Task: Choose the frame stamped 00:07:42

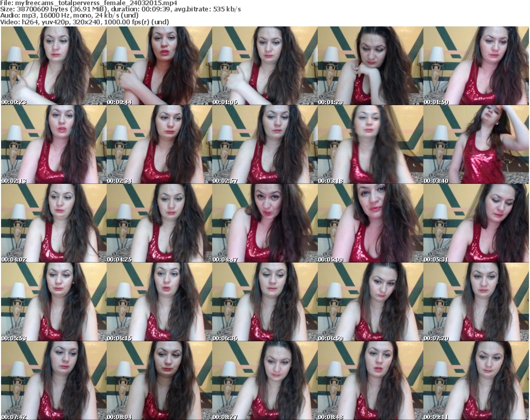Action: tap(53, 381)
